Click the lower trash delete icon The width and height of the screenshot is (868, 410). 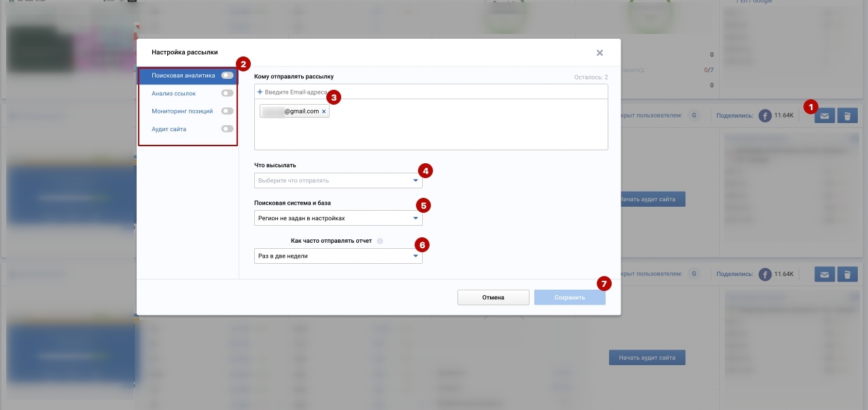pyautogui.click(x=847, y=274)
